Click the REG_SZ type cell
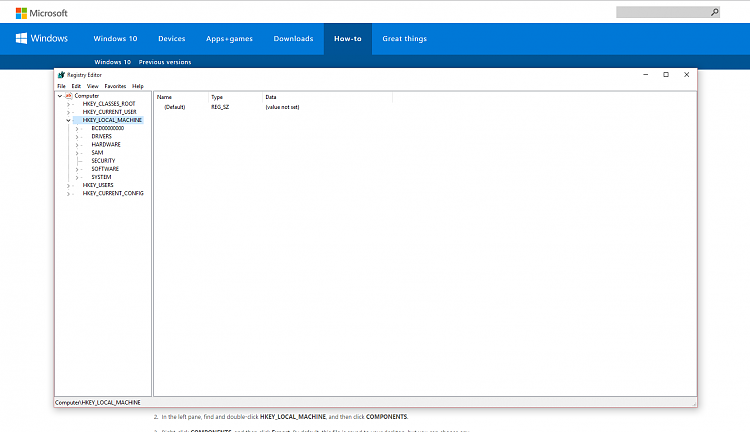The image size is (750, 432). pyautogui.click(x=220, y=107)
